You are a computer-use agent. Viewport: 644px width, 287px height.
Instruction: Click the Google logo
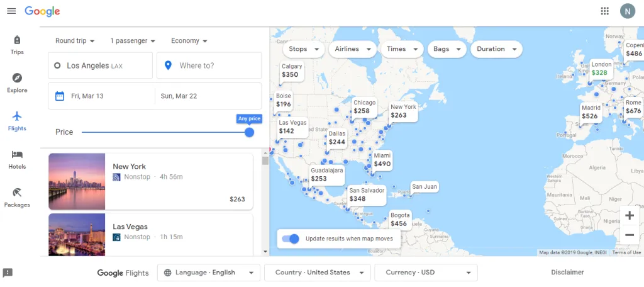click(x=42, y=11)
